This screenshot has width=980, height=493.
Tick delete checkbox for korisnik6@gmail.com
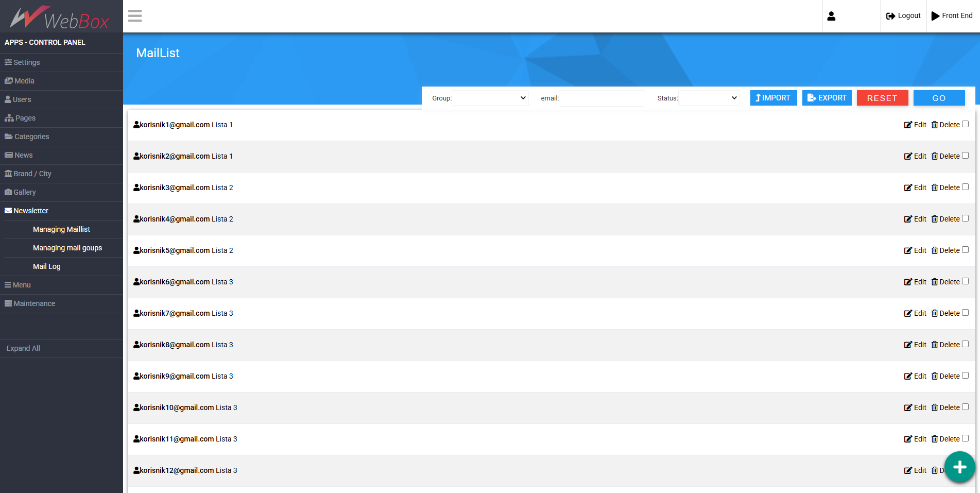pos(965,281)
